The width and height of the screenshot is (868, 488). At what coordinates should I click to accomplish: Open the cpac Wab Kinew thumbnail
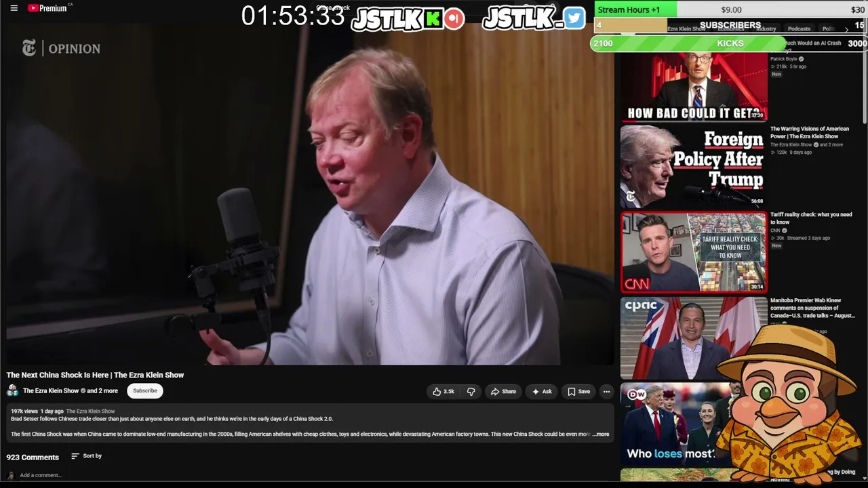pyautogui.click(x=694, y=338)
